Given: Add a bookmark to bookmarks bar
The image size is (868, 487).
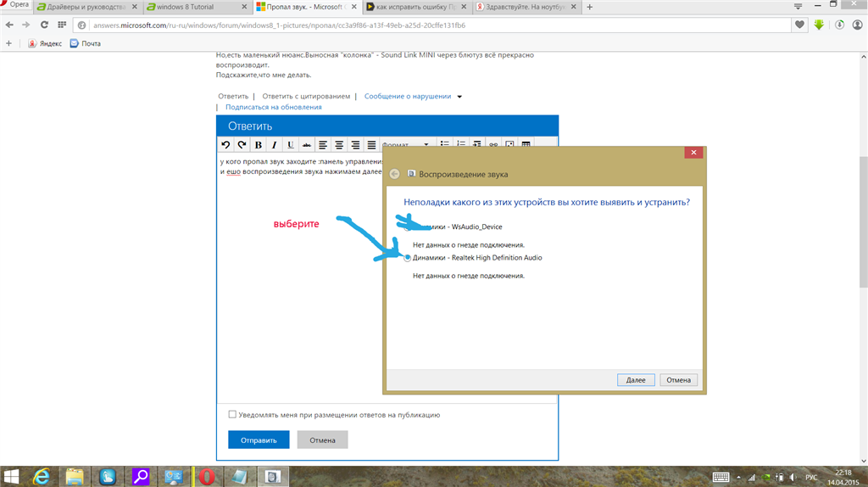Looking at the screenshot, I should click(x=8, y=43).
